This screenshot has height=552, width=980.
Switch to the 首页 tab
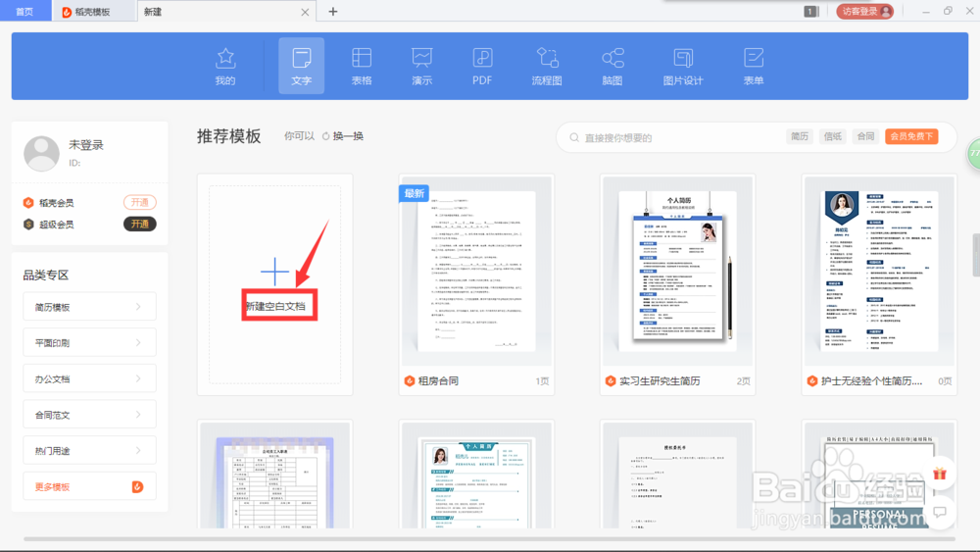(x=25, y=11)
